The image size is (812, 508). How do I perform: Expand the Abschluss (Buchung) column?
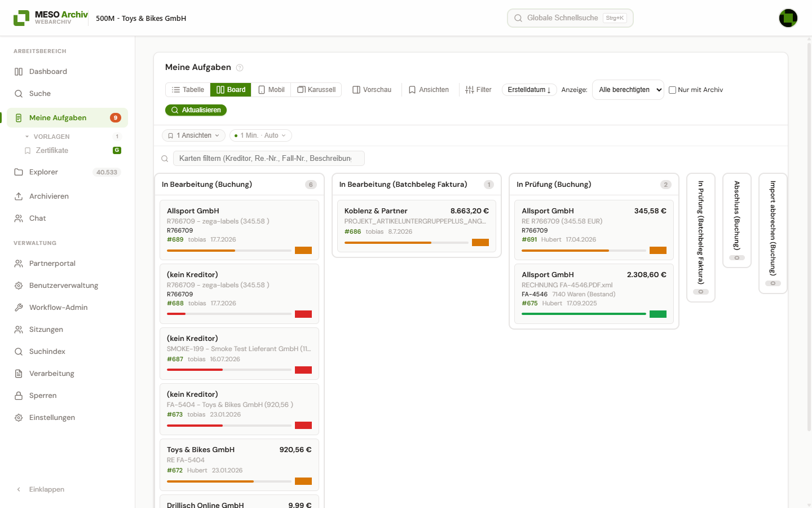737,220
